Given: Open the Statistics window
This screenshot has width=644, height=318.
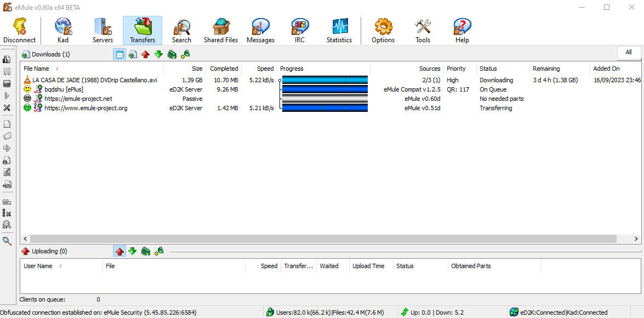Looking at the screenshot, I should tap(339, 31).
